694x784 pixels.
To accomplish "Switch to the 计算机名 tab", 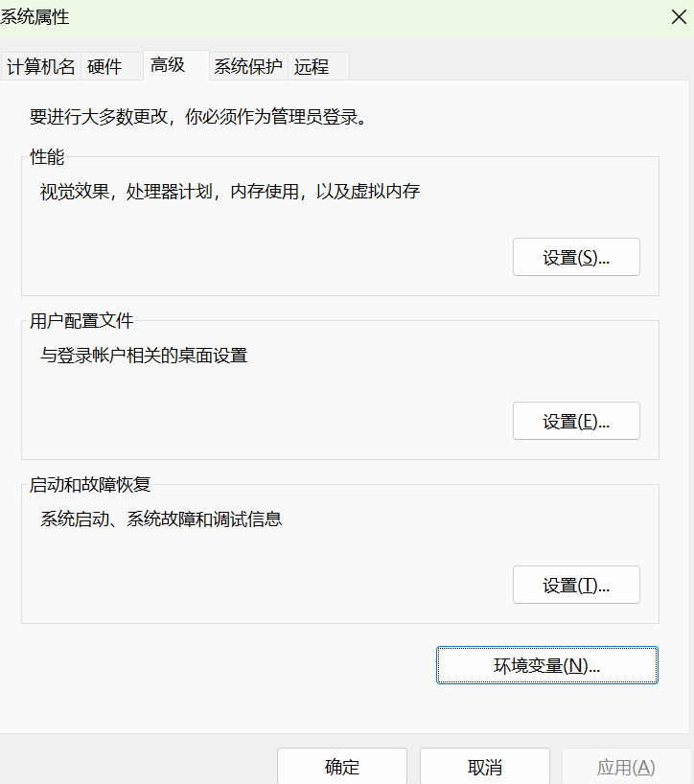I will click(40, 66).
